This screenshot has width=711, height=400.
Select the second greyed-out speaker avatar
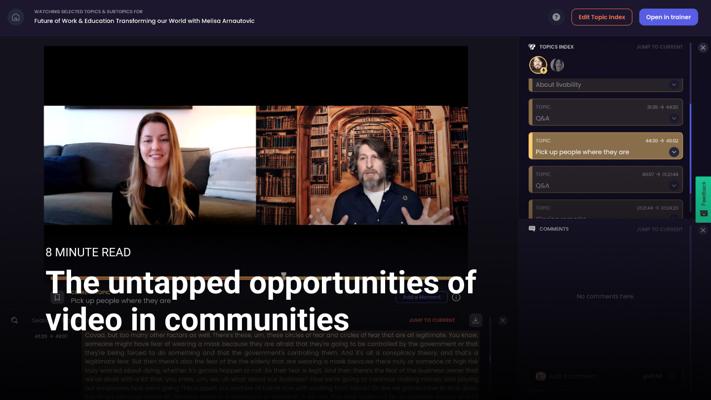pyautogui.click(x=557, y=65)
